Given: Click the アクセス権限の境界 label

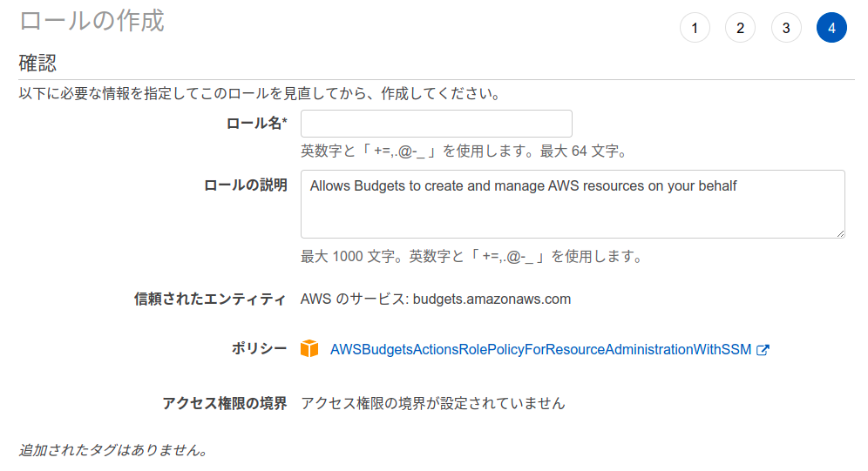Looking at the screenshot, I should (x=224, y=403).
